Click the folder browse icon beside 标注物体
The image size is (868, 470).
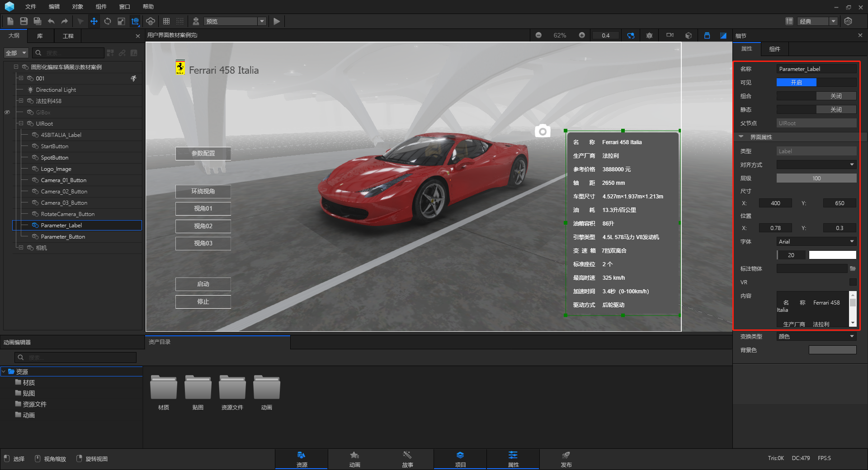(x=853, y=268)
